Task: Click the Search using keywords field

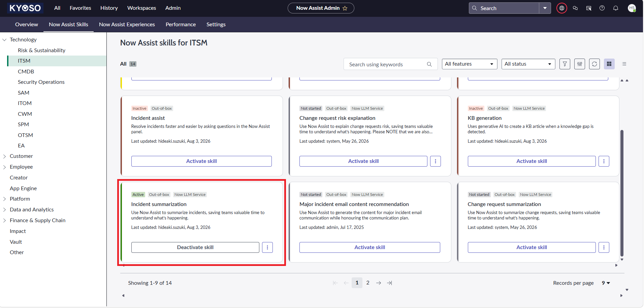Action: pyautogui.click(x=391, y=64)
